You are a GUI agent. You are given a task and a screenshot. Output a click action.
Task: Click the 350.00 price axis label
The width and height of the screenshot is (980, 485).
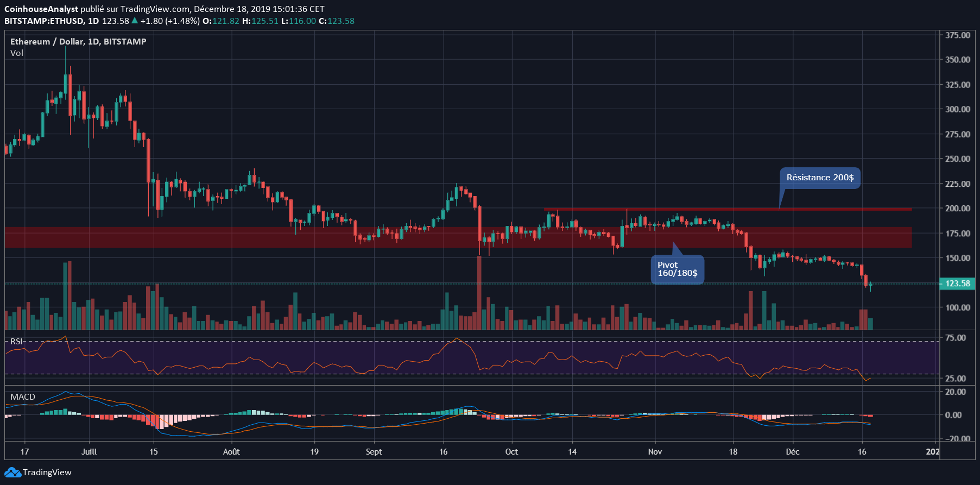click(958, 60)
